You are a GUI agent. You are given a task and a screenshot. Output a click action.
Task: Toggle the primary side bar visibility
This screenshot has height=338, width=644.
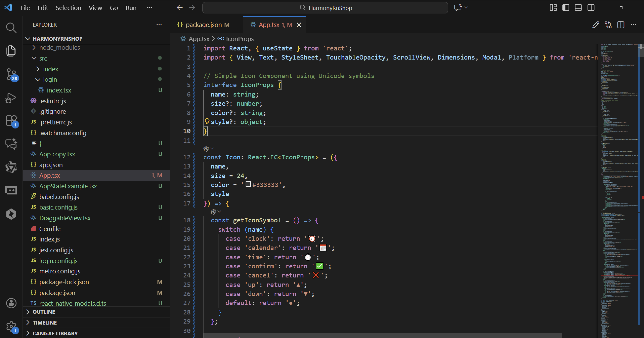566,8
